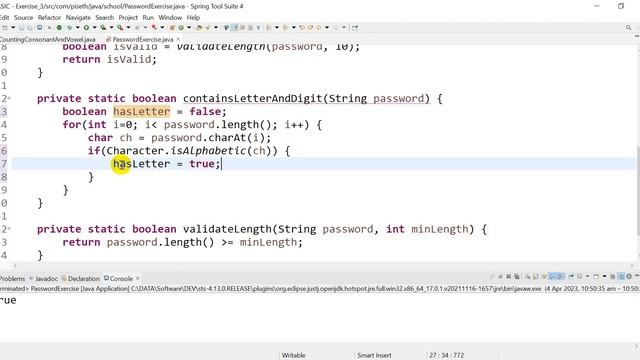Open the Navigate menu
The height and width of the screenshot is (360, 640).
[x=78, y=18]
